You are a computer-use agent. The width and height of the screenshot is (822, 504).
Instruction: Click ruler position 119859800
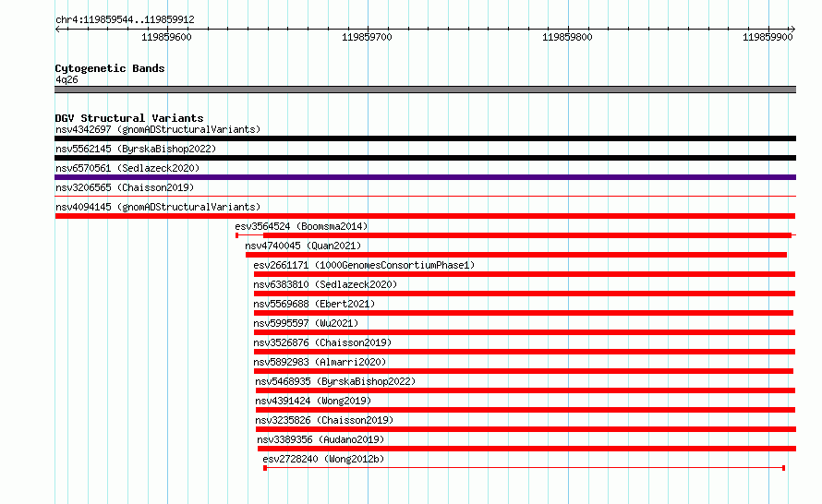(567, 37)
